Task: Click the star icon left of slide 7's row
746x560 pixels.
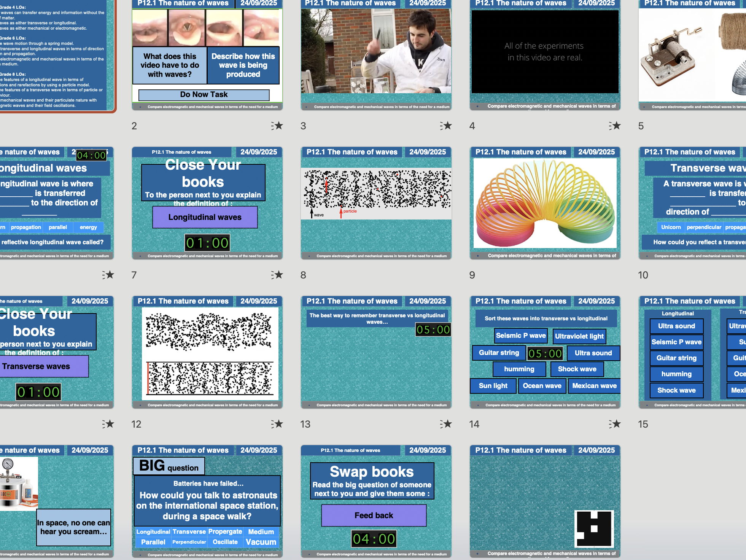Action: 109,275
